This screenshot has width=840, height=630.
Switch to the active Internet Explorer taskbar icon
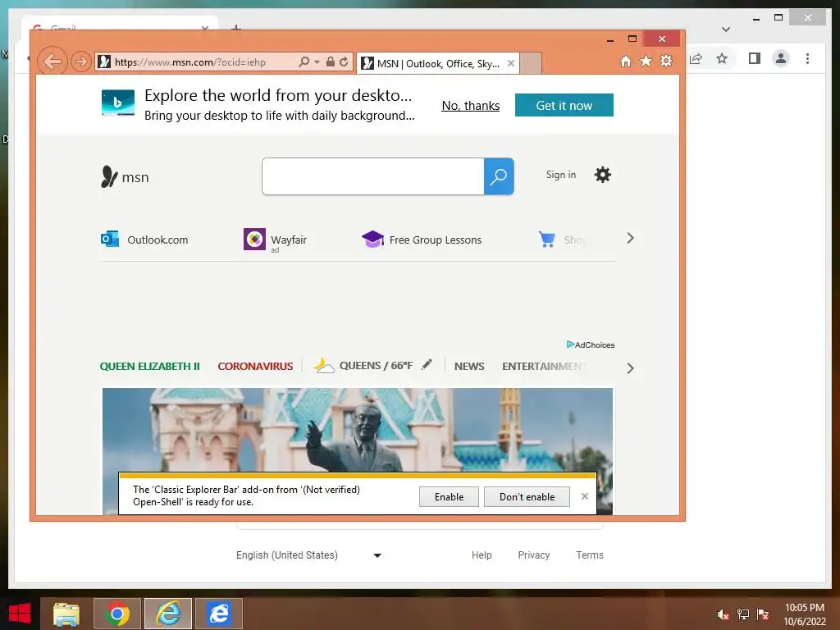tap(168, 614)
